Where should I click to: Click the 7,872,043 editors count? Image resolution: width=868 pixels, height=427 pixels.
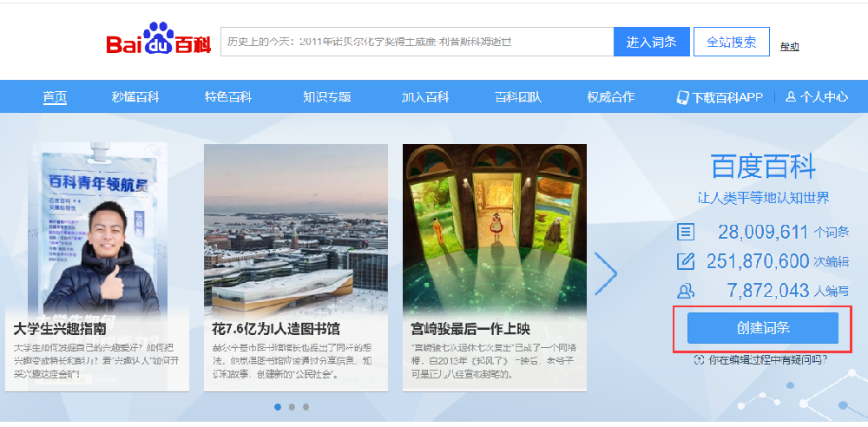point(768,290)
